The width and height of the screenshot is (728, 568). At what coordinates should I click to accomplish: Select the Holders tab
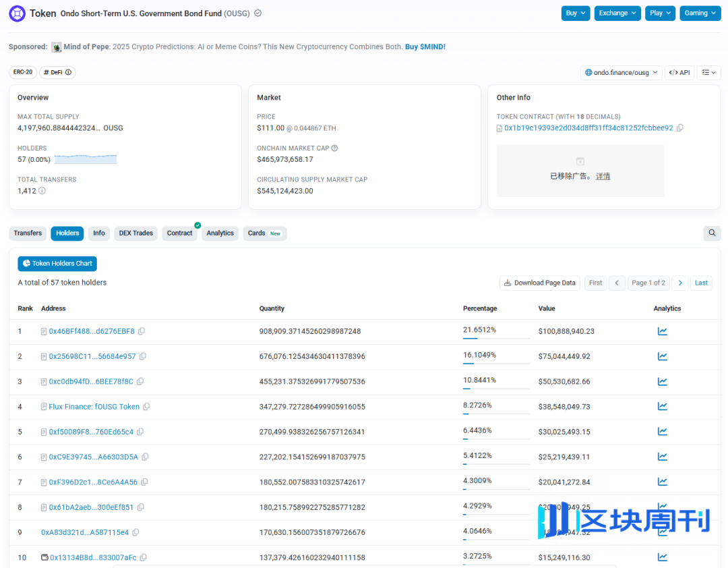coord(67,233)
